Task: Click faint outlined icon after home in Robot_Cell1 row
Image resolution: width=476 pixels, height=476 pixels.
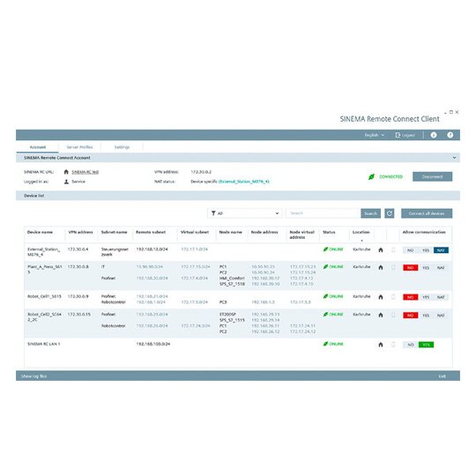Action: coord(393,297)
